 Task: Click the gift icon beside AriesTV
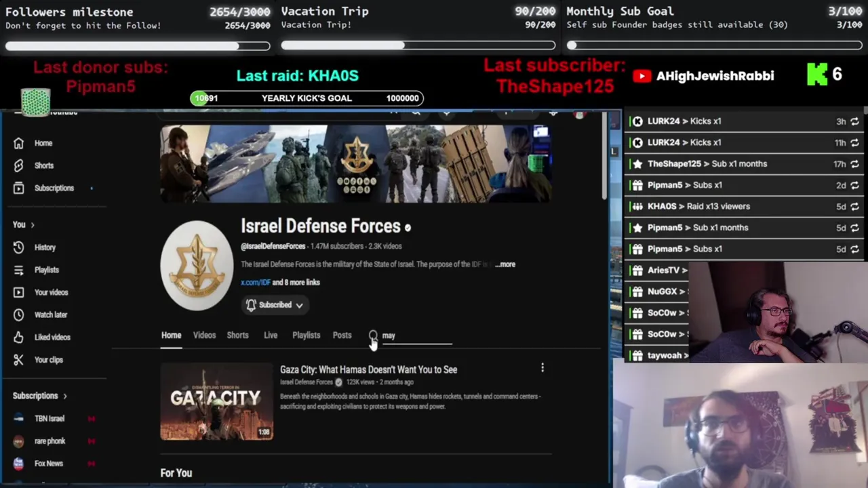[637, 270]
